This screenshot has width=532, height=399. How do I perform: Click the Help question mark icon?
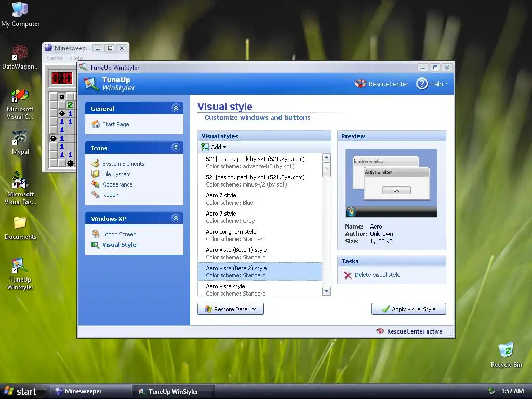pyautogui.click(x=422, y=84)
